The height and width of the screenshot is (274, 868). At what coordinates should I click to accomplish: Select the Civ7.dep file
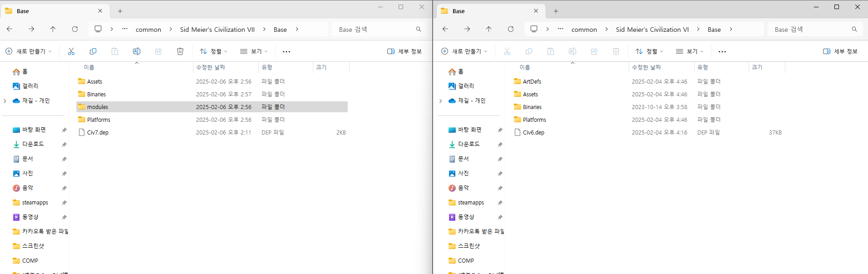point(98,133)
